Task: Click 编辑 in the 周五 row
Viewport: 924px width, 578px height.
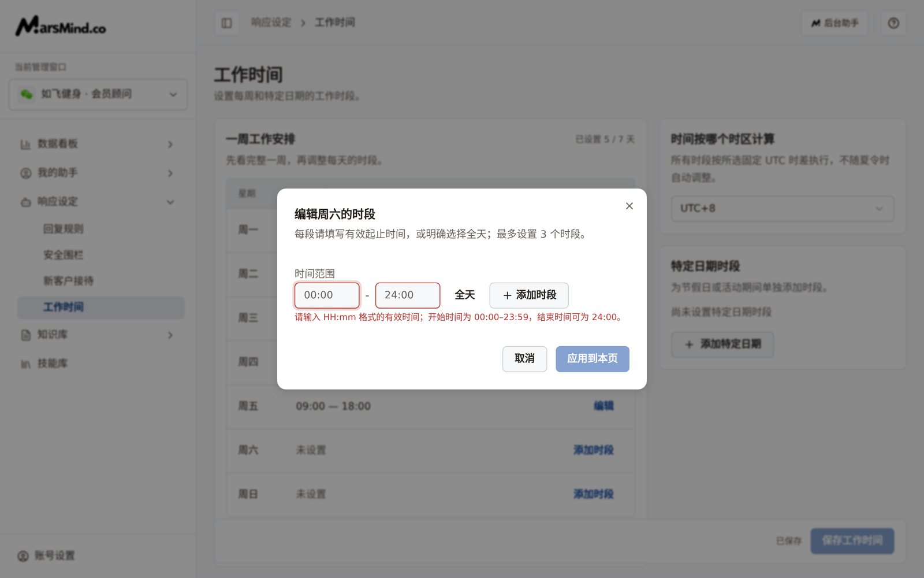Action: (x=603, y=406)
